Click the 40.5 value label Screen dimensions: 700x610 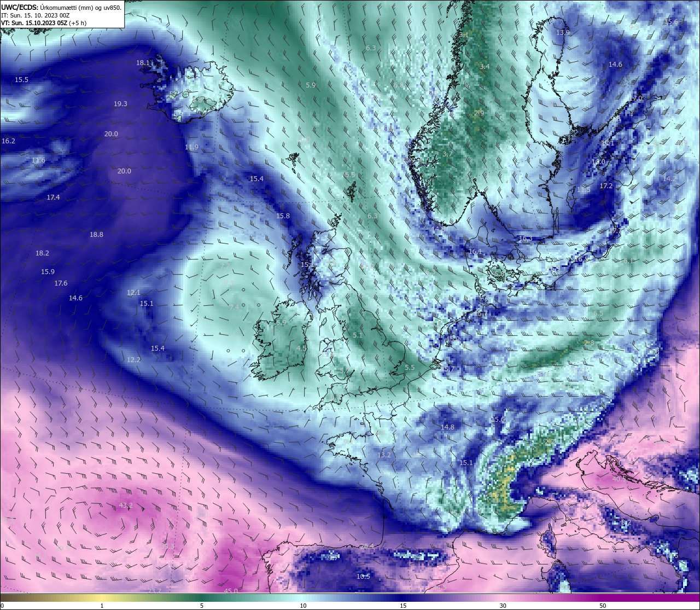tap(619, 479)
